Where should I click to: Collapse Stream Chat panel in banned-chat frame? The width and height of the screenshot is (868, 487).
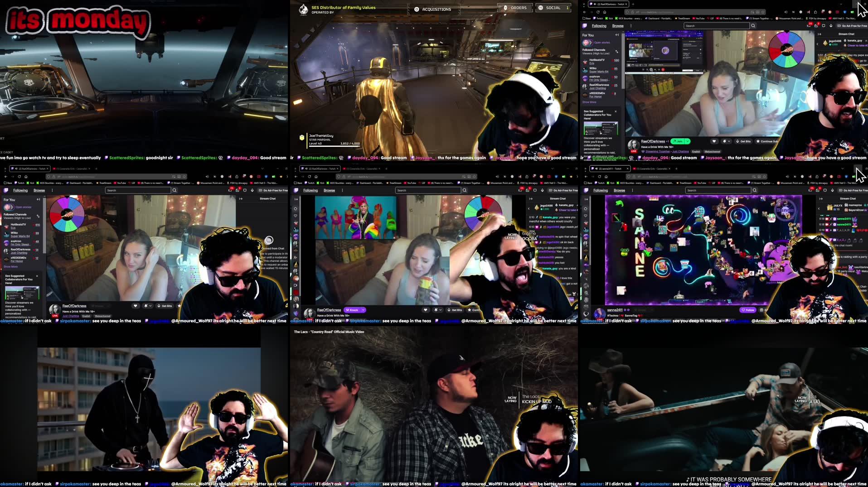241,198
